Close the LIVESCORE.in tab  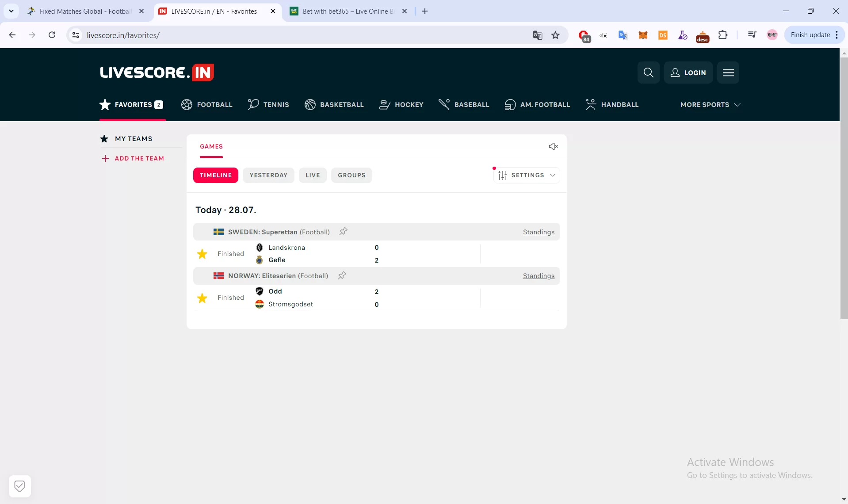(x=273, y=11)
